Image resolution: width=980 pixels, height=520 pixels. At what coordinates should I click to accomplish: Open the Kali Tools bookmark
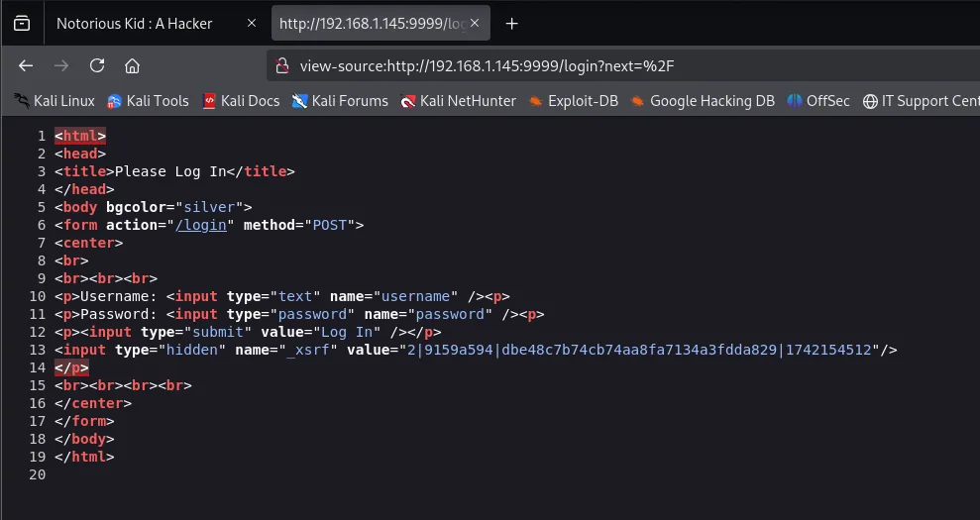click(148, 101)
